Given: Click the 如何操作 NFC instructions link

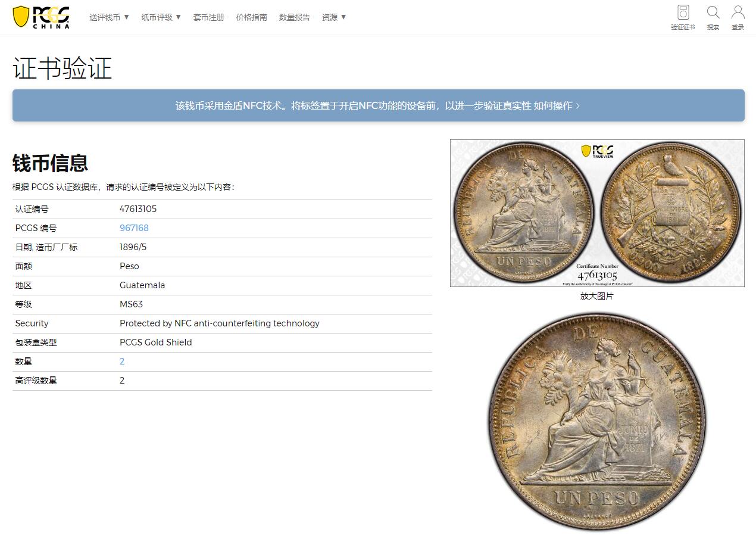Looking at the screenshot, I should [557, 105].
